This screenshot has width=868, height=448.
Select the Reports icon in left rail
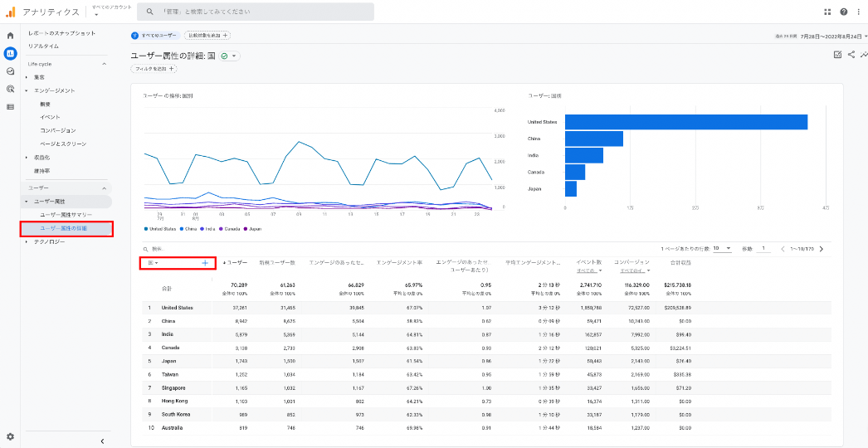(10, 54)
